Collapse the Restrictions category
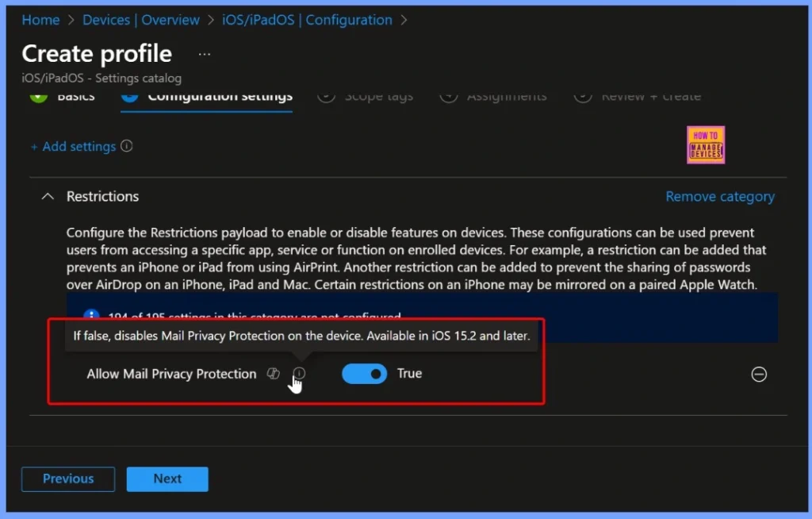The width and height of the screenshot is (812, 519). tap(48, 196)
